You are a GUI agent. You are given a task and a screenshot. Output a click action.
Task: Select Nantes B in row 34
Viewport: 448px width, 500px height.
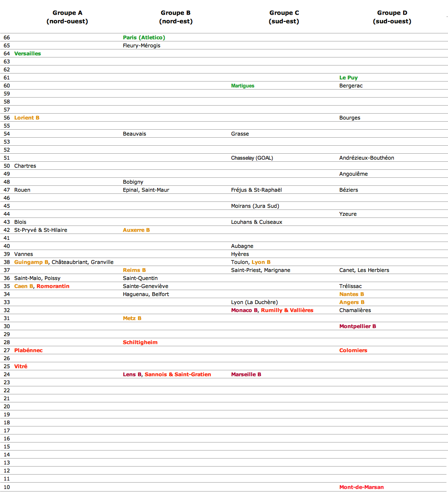click(351, 294)
